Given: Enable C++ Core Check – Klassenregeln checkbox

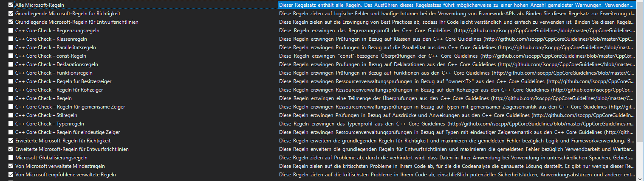Looking at the screenshot, I should point(11,39).
